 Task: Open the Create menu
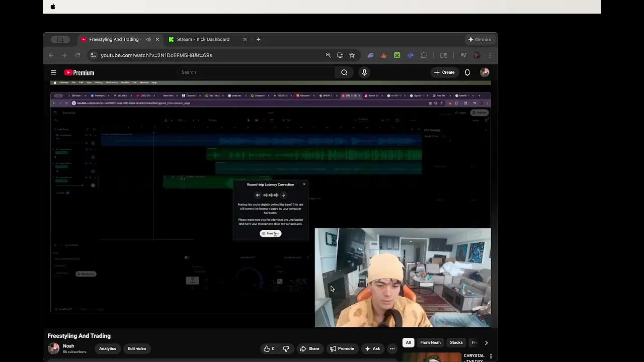point(444,72)
